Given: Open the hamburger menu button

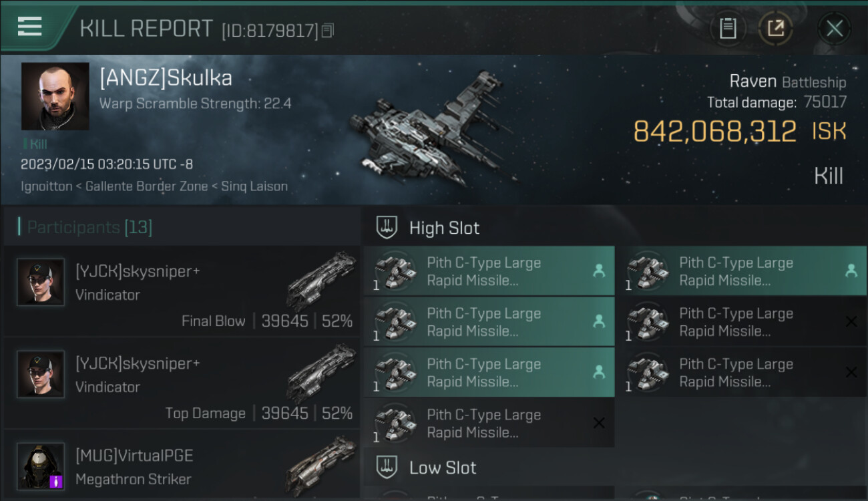Looking at the screenshot, I should pyautogui.click(x=30, y=27).
